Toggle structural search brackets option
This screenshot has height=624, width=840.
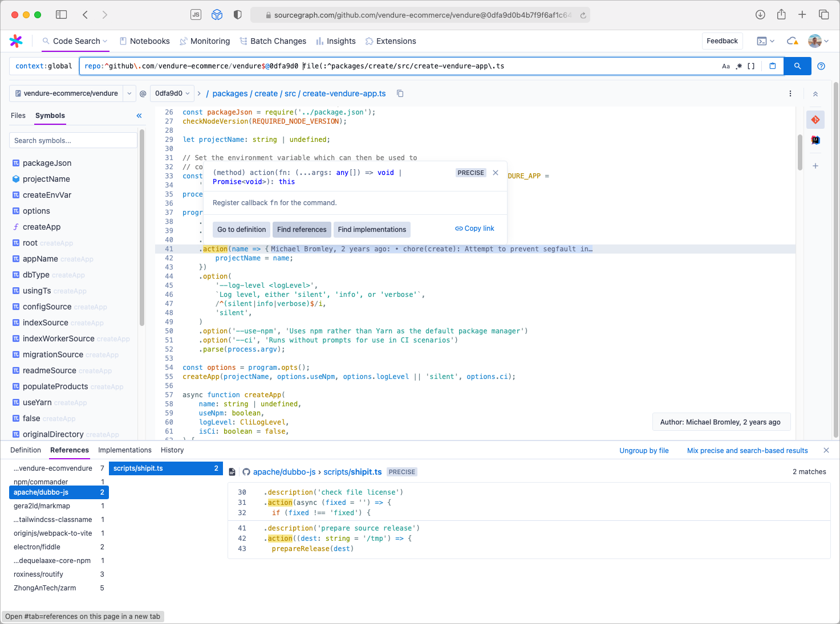pos(751,66)
